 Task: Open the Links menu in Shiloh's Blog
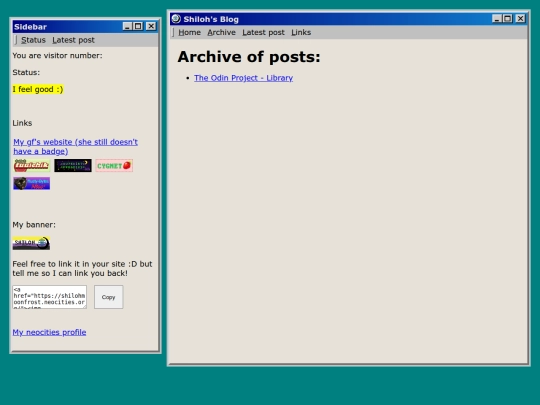point(301,32)
